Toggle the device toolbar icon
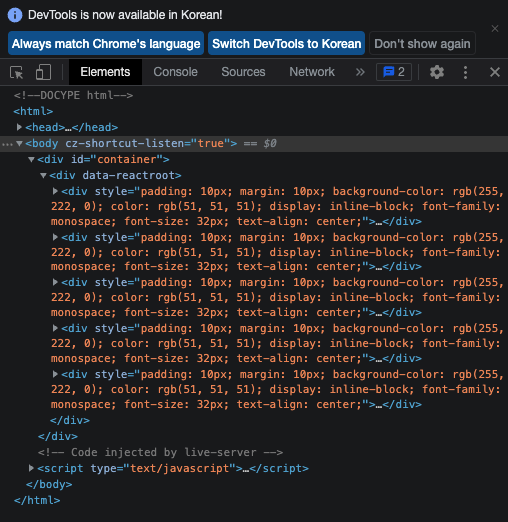The height and width of the screenshot is (522, 508). click(x=43, y=72)
